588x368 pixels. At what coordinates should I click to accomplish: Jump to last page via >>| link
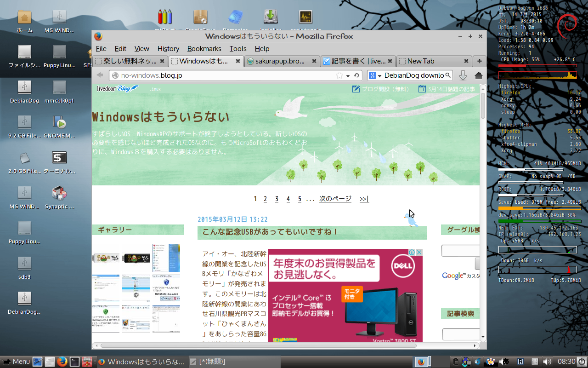(364, 199)
